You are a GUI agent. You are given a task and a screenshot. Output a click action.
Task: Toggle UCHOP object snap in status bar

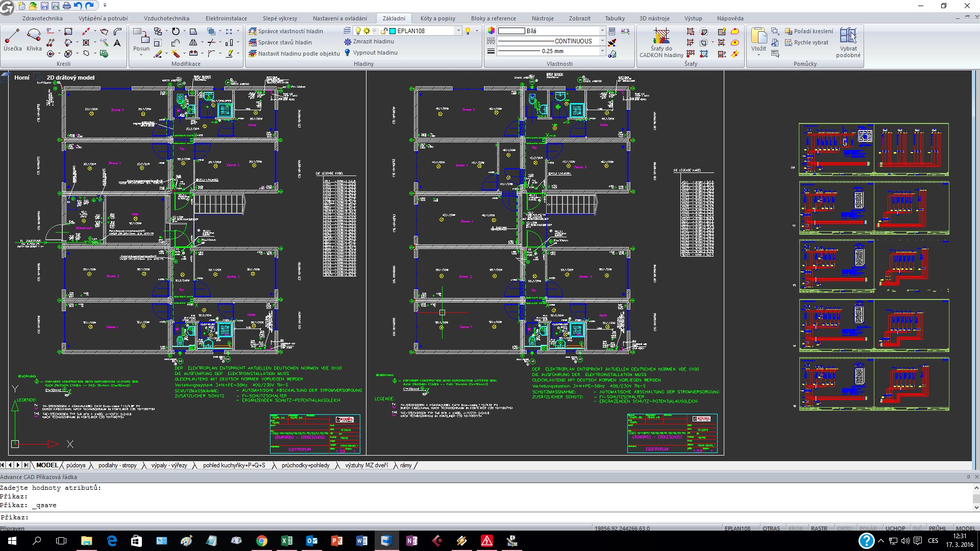click(895, 529)
